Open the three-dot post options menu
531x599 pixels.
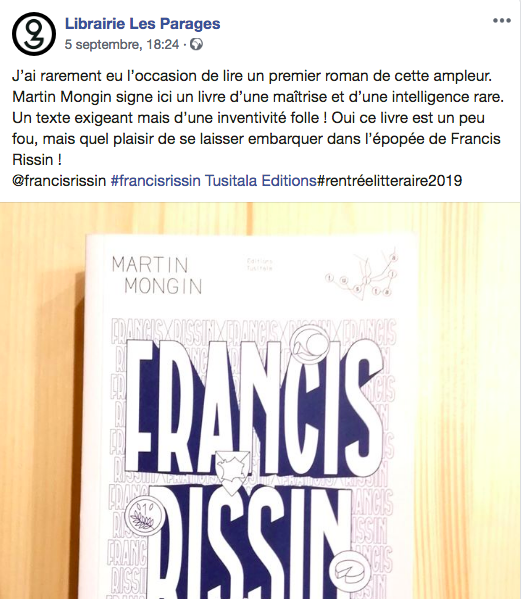(502, 21)
